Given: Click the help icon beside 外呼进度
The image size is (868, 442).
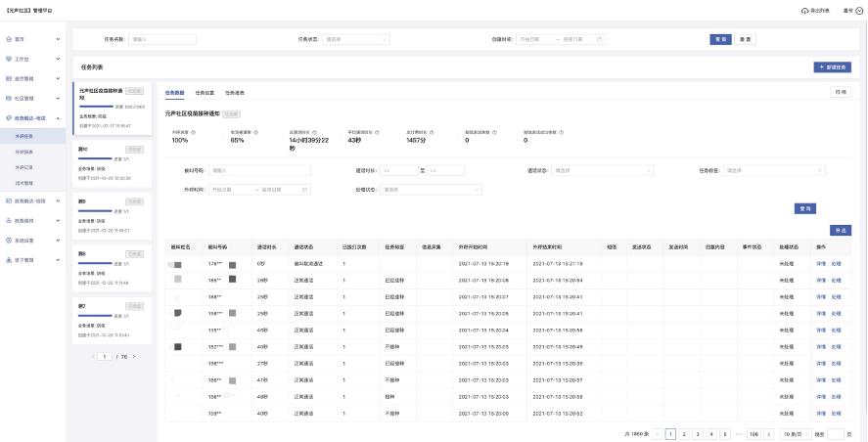Looking at the screenshot, I should pos(192,131).
